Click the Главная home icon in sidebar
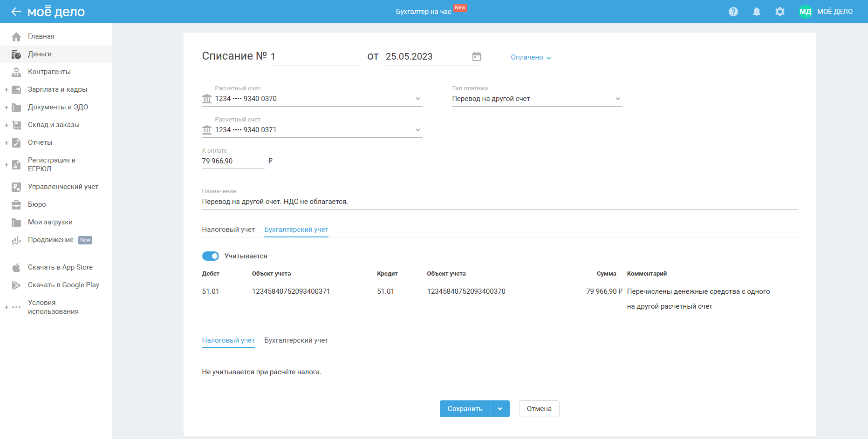Screen dimensions: 868x439 pos(16,36)
